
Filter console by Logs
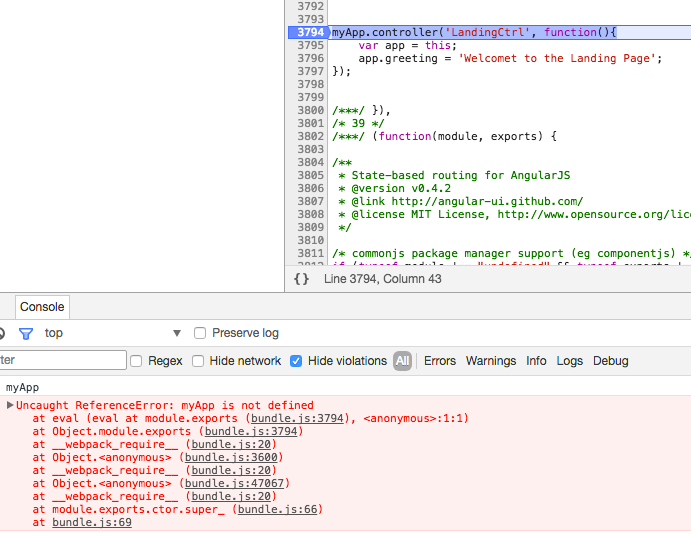tap(569, 361)
